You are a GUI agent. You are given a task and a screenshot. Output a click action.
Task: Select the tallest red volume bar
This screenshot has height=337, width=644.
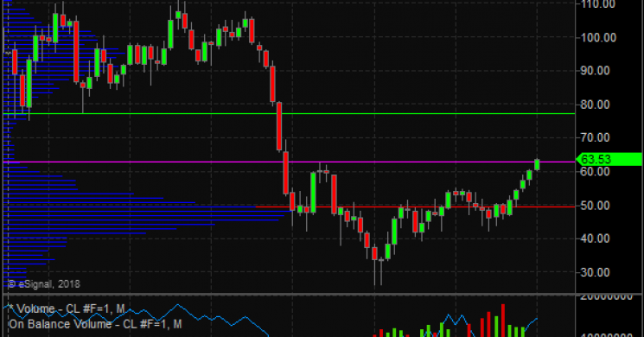503,321
